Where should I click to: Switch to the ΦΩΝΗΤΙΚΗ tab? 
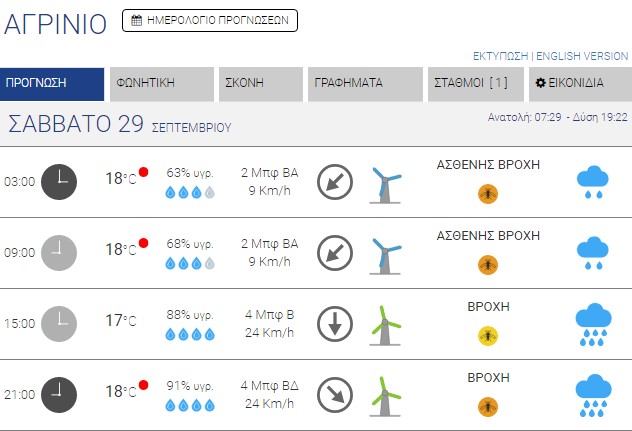(x=162, y=84)
